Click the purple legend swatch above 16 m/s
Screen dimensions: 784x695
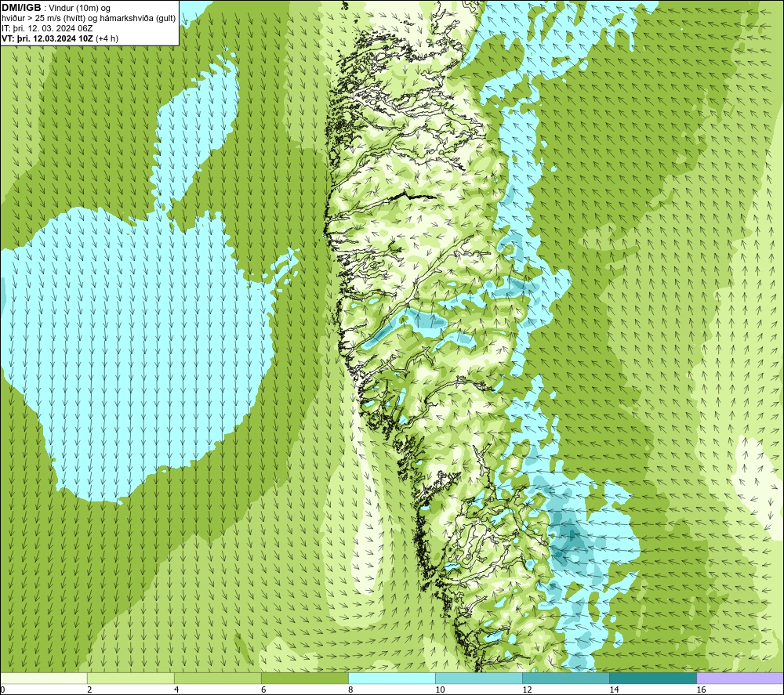740,678
